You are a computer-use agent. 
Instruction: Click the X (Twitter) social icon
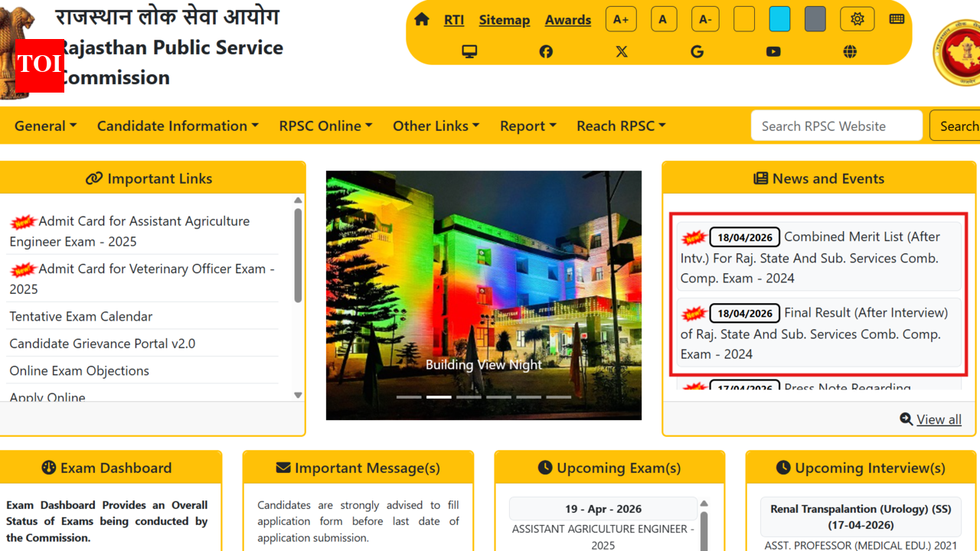(x=622, y=51)
